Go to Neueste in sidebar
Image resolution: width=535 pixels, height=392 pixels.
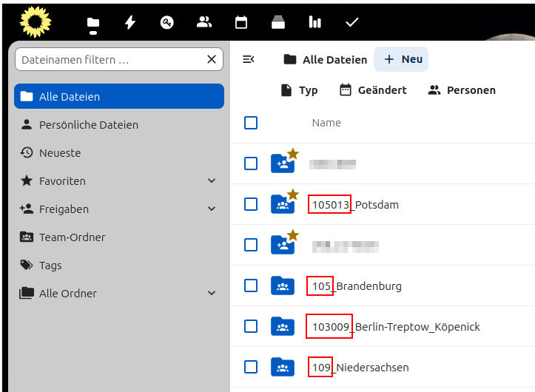click(60, 153)
